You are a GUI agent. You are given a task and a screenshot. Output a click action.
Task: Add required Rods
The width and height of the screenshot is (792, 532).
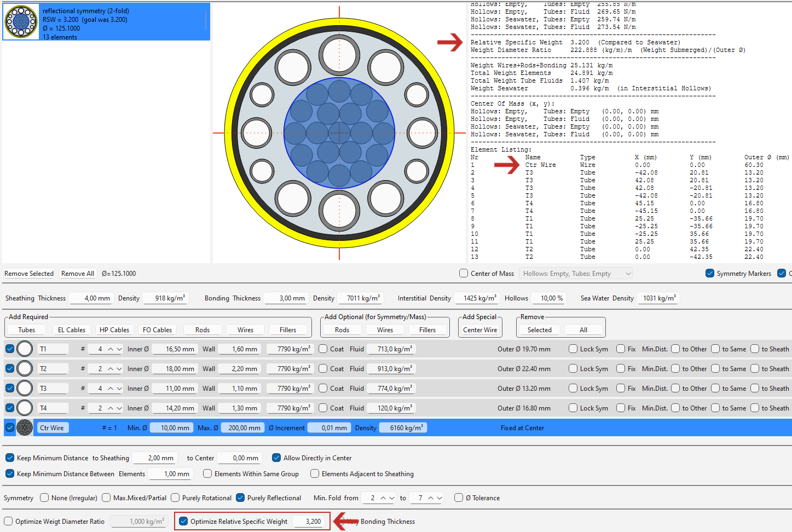(203, 329)
